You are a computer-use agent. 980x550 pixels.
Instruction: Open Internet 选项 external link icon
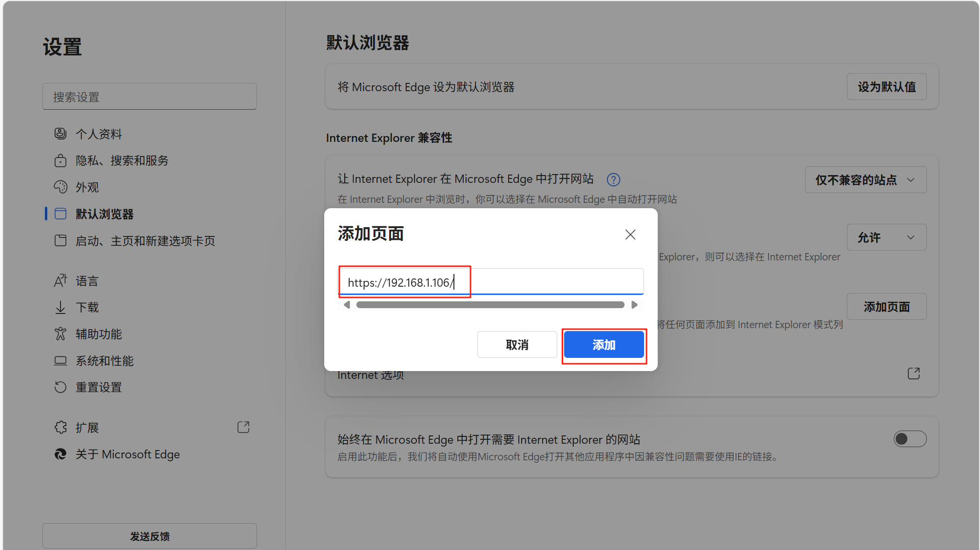point(914,373)
